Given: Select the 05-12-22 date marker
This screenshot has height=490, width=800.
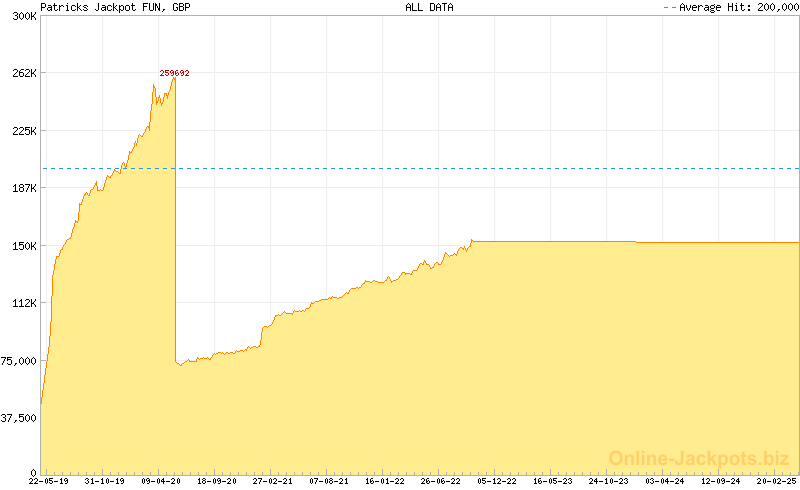Looking at the screenshot, I should (498, 481).
